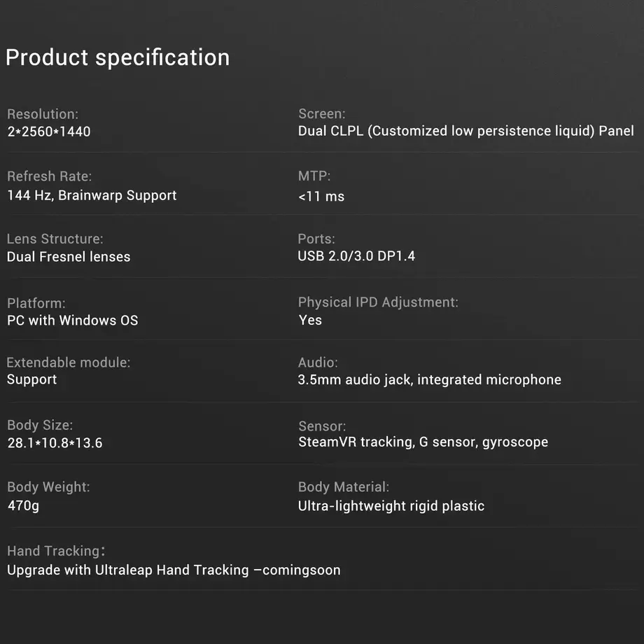
Task: Click the Dual CLPL Panel text
Action: (465, 131)
